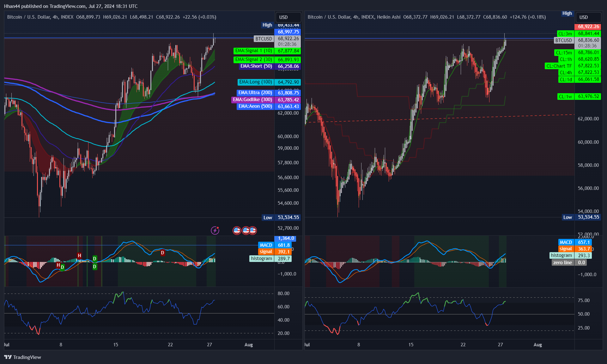Click the 63,976.52 CL:1w value
Viewport: 607px width, 364px height.
[x=588, y=96]
